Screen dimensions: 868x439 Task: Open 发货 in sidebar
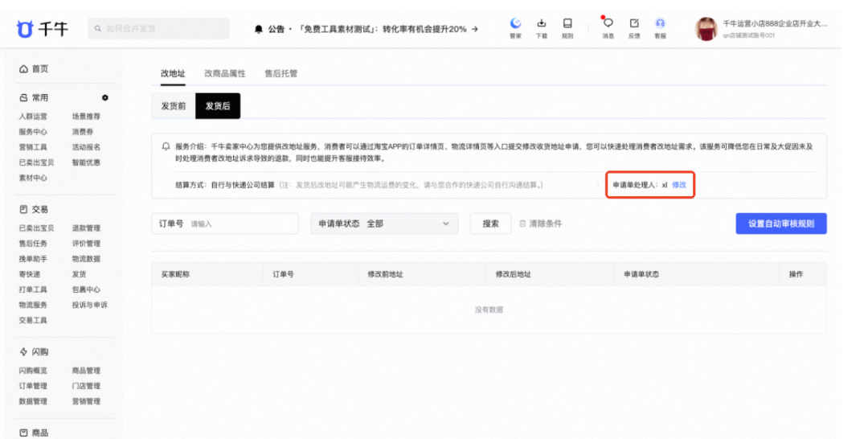click(x=79, y=274)
